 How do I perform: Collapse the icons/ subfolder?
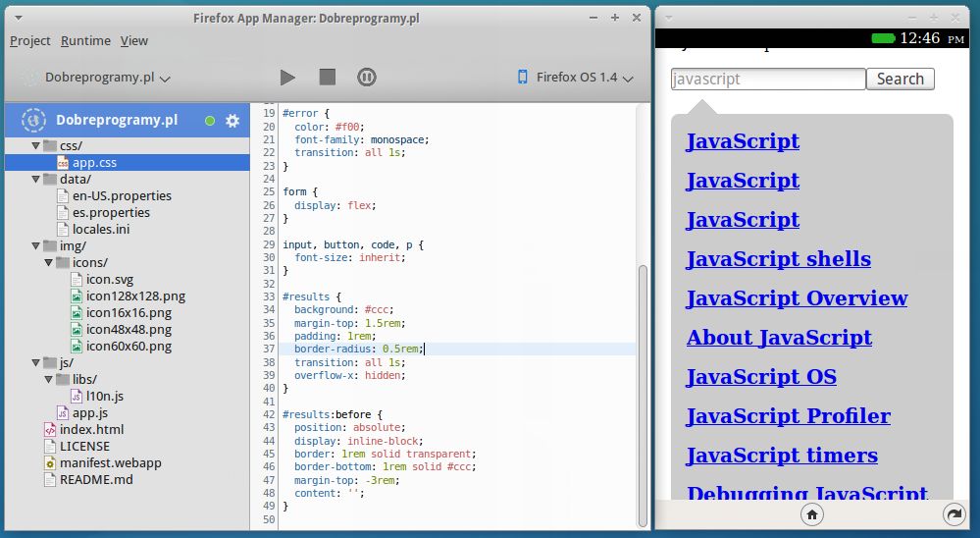click(48, 263)
